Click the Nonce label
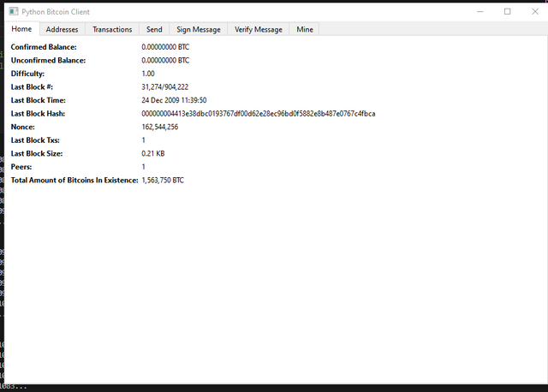 click(x=23, y=127)
